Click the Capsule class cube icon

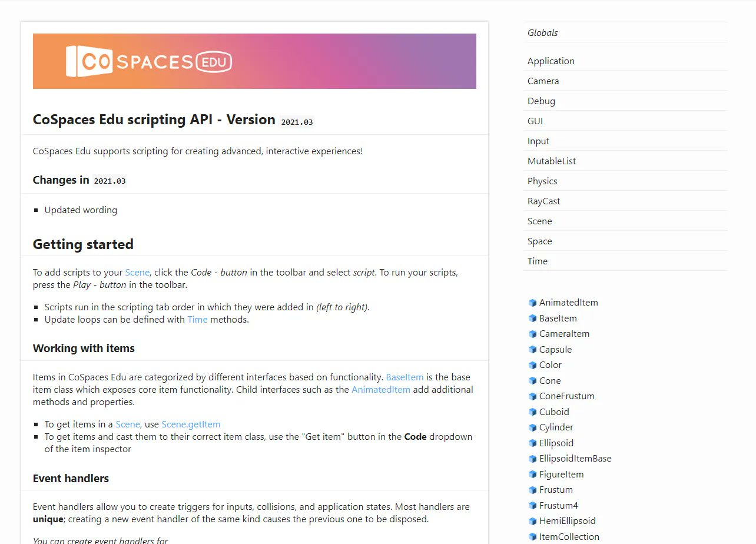[532, 349]
